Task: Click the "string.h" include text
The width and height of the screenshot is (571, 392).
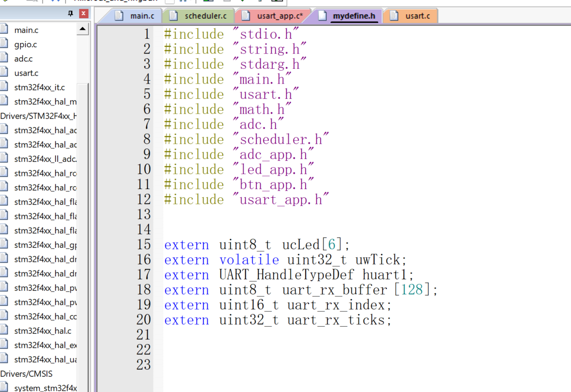Action: click(x=269, y=49)
